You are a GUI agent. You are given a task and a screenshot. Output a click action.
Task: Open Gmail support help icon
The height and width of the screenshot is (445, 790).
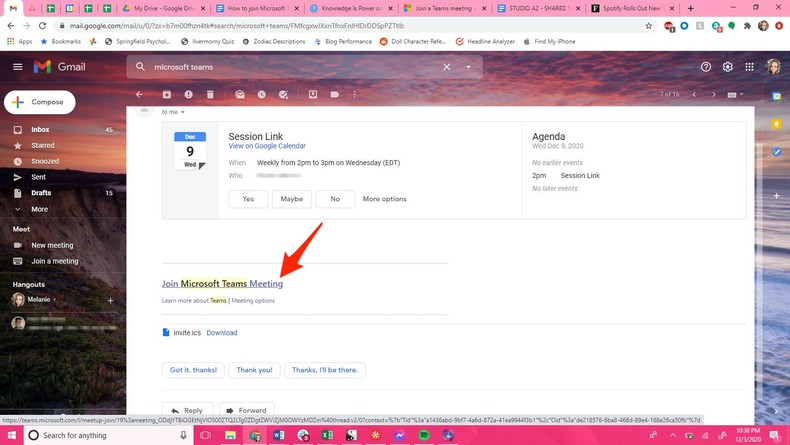706,67
